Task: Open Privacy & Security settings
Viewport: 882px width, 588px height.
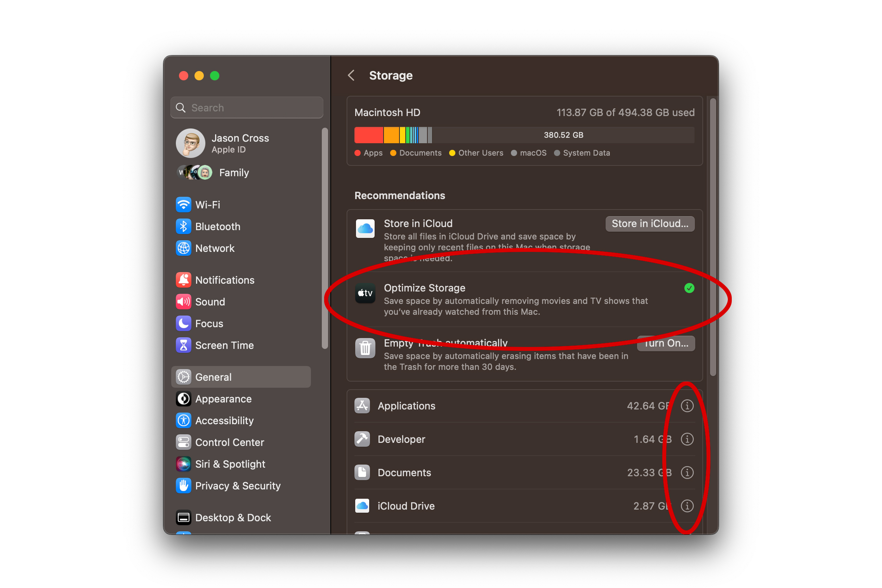Action: click(238, 486)
